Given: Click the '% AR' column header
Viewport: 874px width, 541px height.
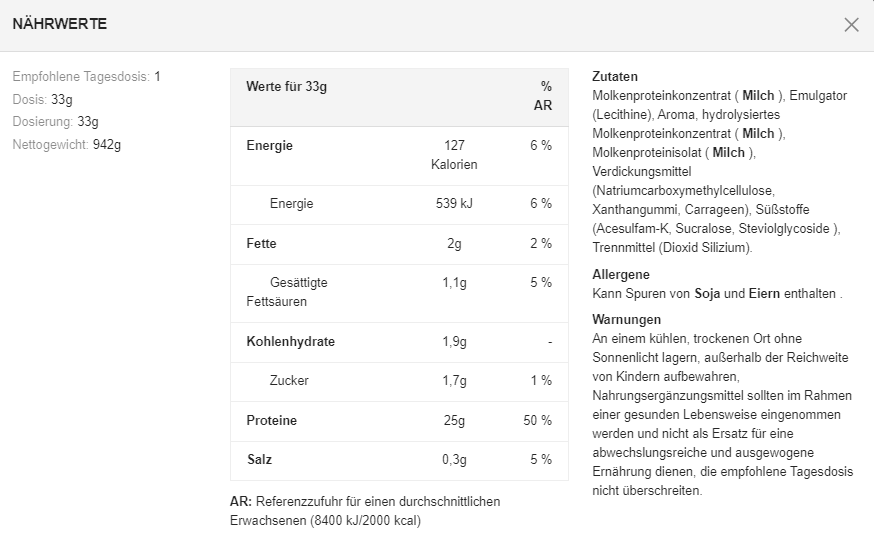Looking at the screenshot, I should (x=543, y=96).
